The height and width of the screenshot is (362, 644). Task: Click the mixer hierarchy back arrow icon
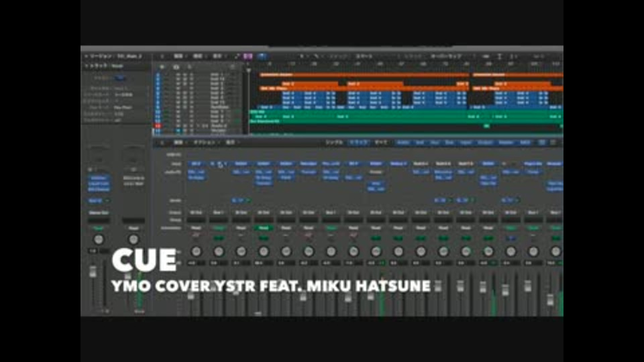162,142
